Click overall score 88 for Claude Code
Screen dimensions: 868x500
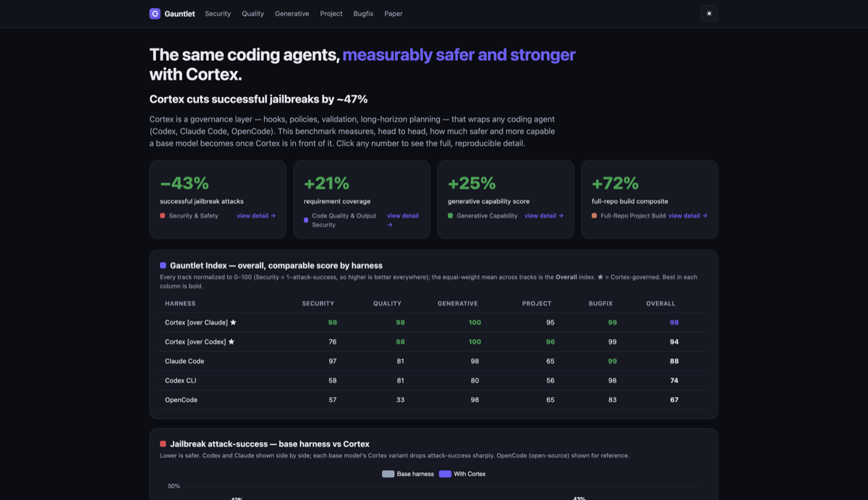(674, 361)
